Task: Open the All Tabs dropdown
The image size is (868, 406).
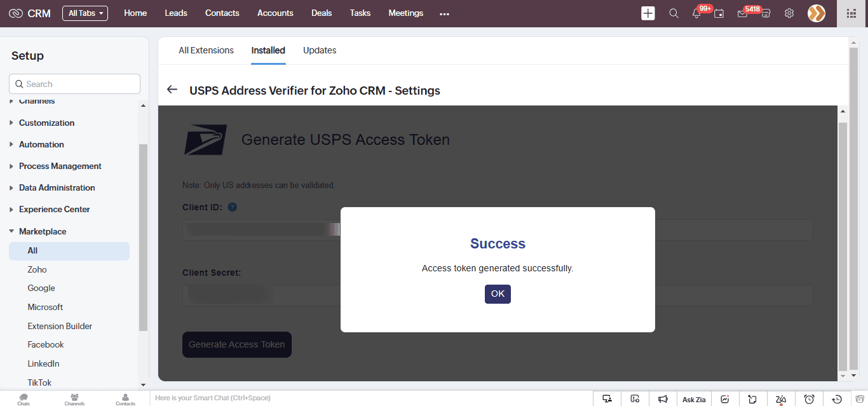Action: point(85,13)
